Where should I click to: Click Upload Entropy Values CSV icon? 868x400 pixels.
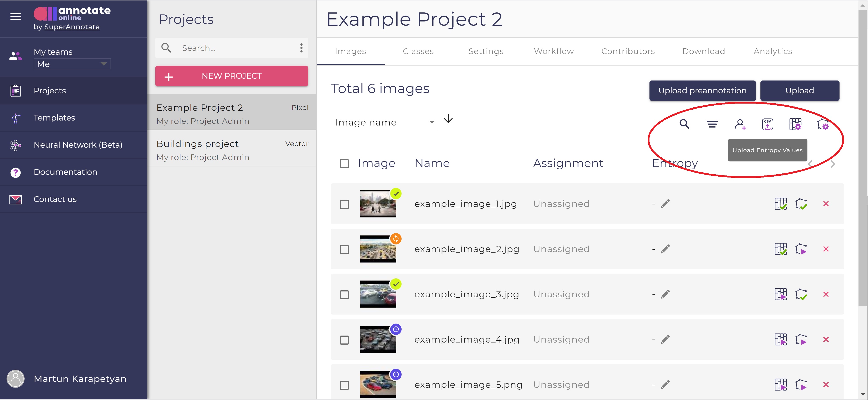[767, 124]
